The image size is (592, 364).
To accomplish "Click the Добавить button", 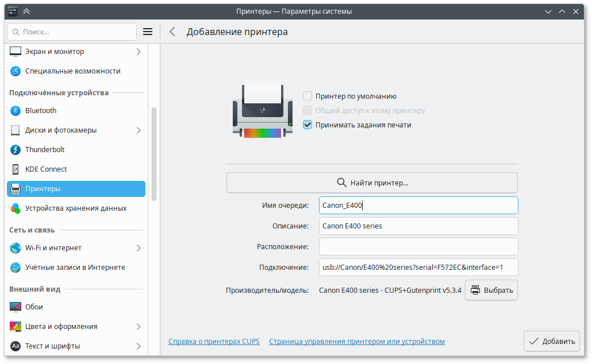I will [x=551, y=341].
